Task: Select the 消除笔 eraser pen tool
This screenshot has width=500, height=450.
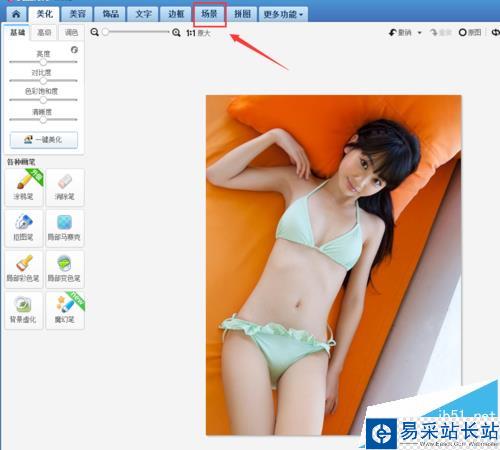Action: [65, 187]
